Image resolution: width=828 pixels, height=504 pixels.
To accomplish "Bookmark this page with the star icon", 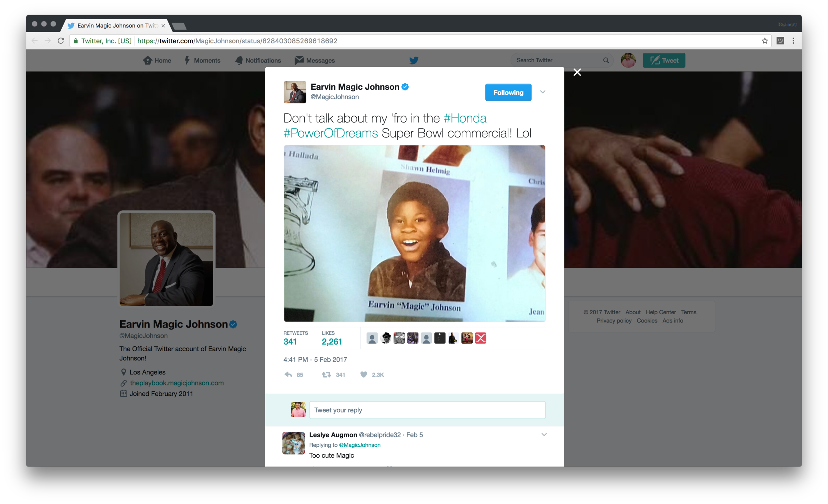I will 764,41.
